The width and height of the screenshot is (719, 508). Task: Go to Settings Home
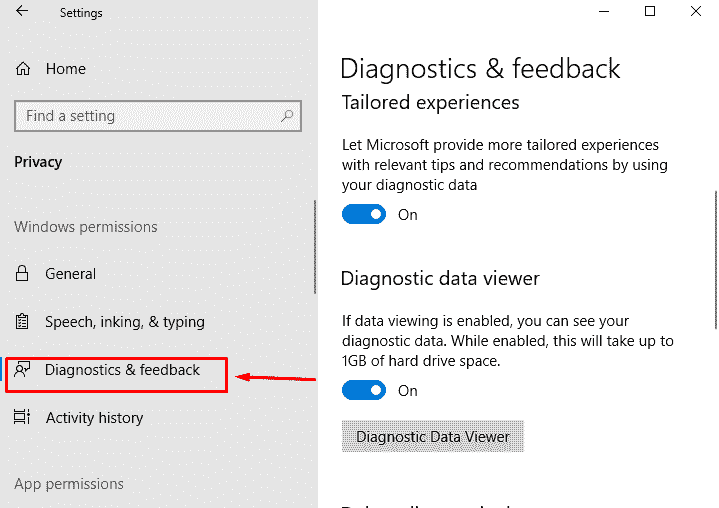[65, 69]
